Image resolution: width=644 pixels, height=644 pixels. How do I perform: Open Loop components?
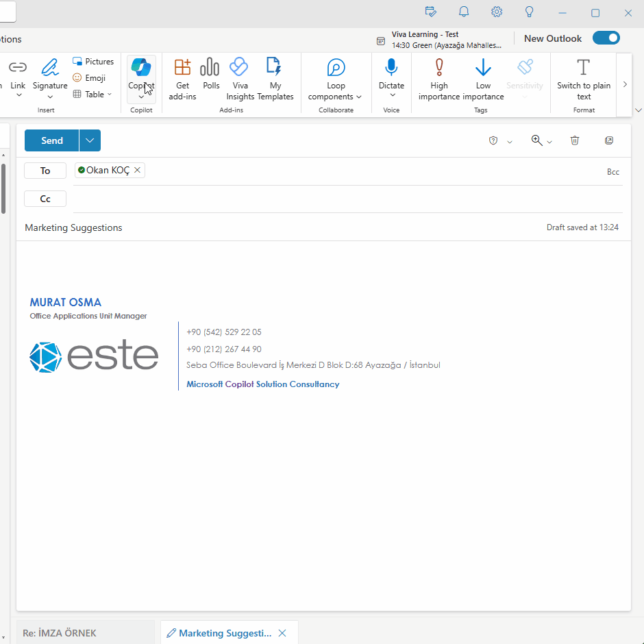click(x=335, y=79)
